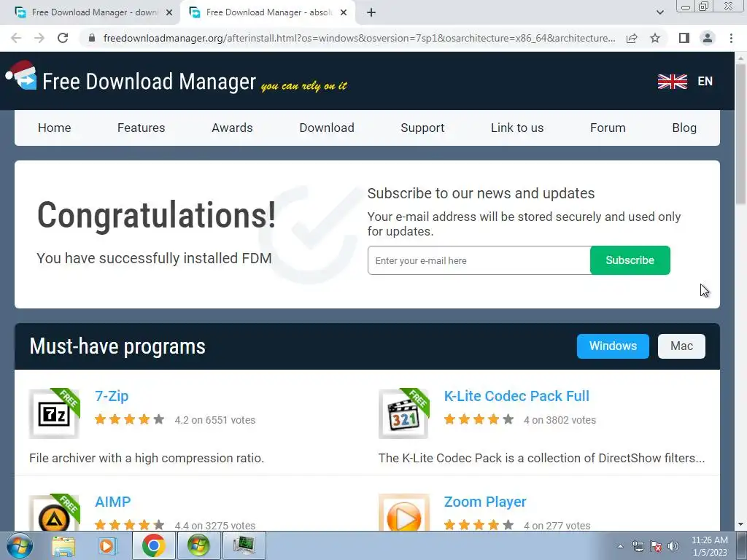This screenshot has width=747, height=560.
Task: Expand the tab search chevron
Action: click(x=659, y=13)
